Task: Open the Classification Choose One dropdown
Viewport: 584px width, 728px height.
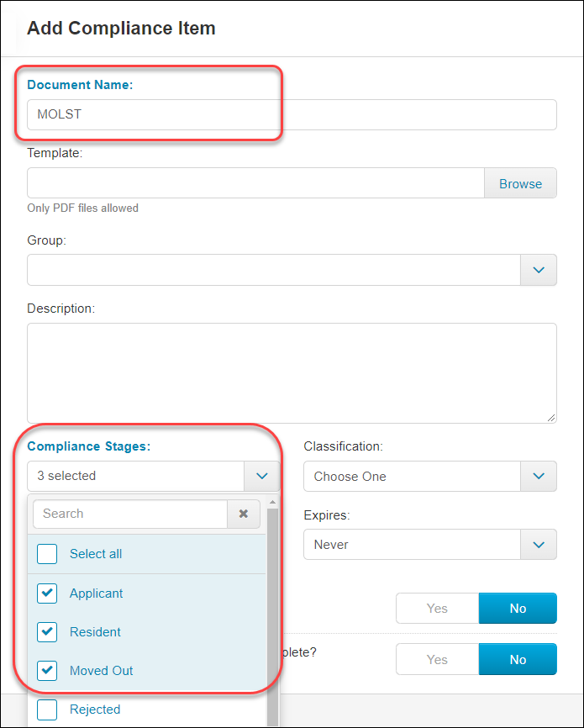Action: point(430,476)
